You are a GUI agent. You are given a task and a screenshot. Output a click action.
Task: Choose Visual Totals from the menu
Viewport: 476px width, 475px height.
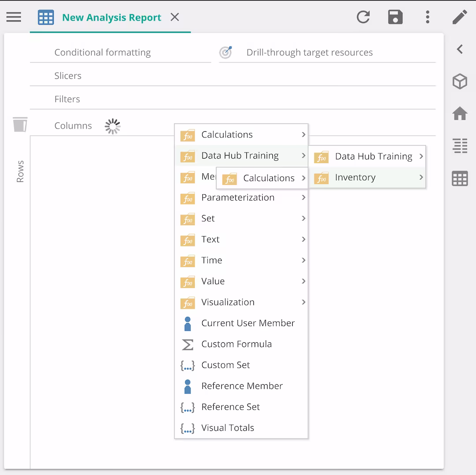click(227, 428)
